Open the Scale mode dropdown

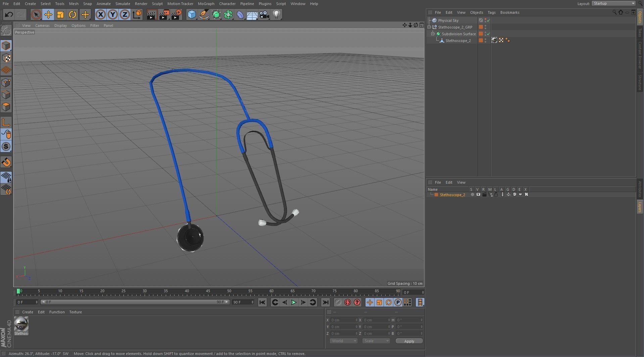point(376,341)
